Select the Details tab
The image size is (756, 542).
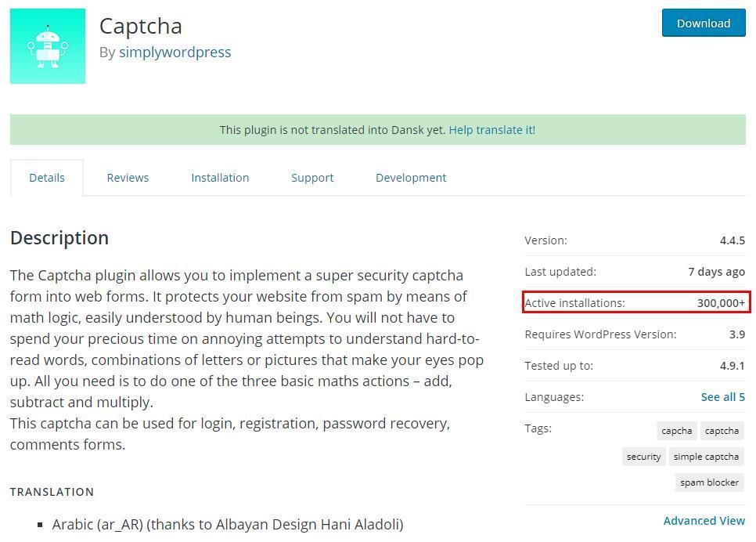click(47, 178)
